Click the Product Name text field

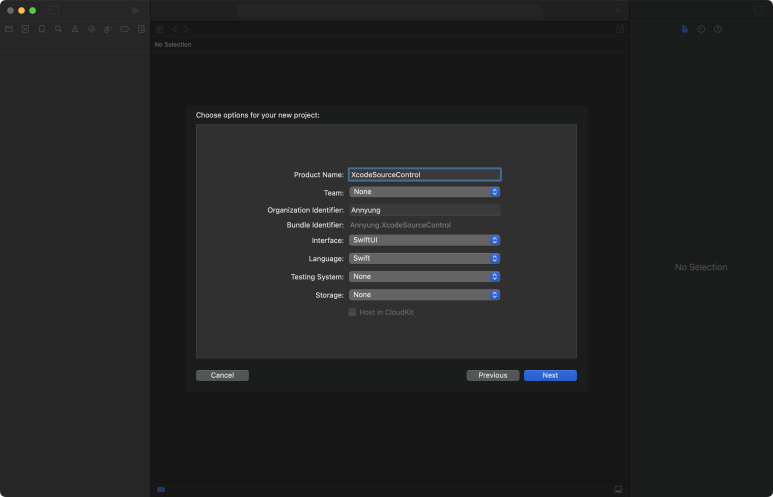[424, 175]
